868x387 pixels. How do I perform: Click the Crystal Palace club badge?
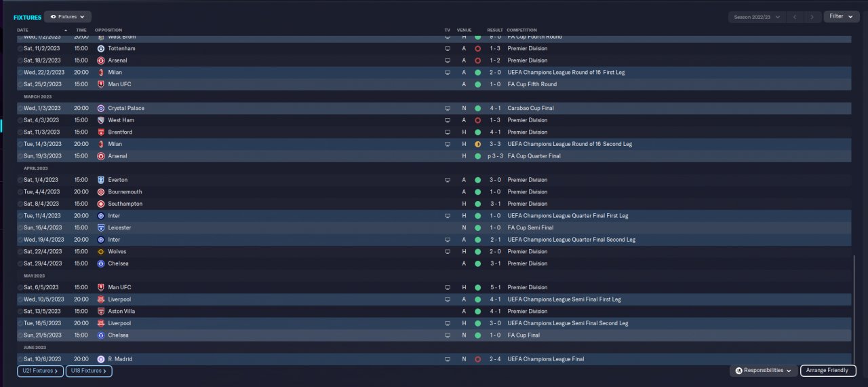[101, 109]
